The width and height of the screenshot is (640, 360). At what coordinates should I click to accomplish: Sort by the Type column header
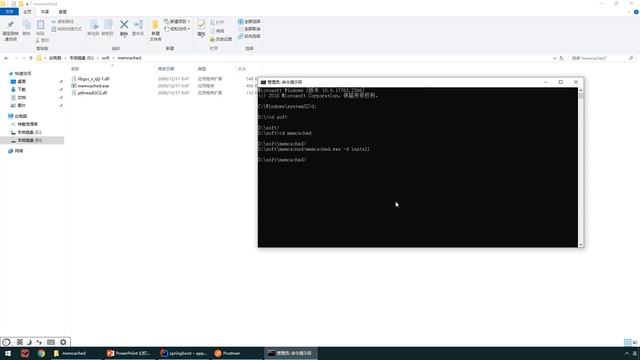pos(202,69)
